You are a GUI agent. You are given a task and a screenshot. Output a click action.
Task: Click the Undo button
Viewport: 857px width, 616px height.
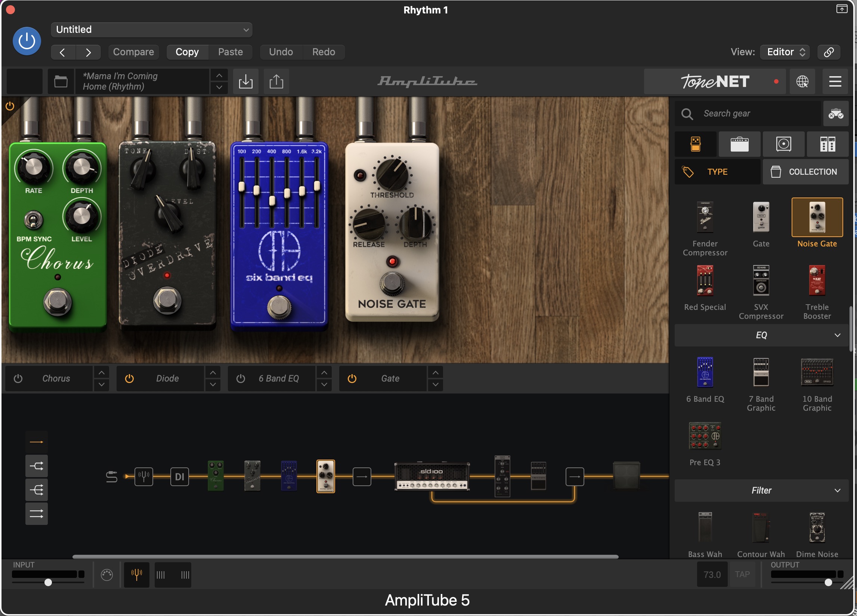pyautogui.click(x=281, y=52)
